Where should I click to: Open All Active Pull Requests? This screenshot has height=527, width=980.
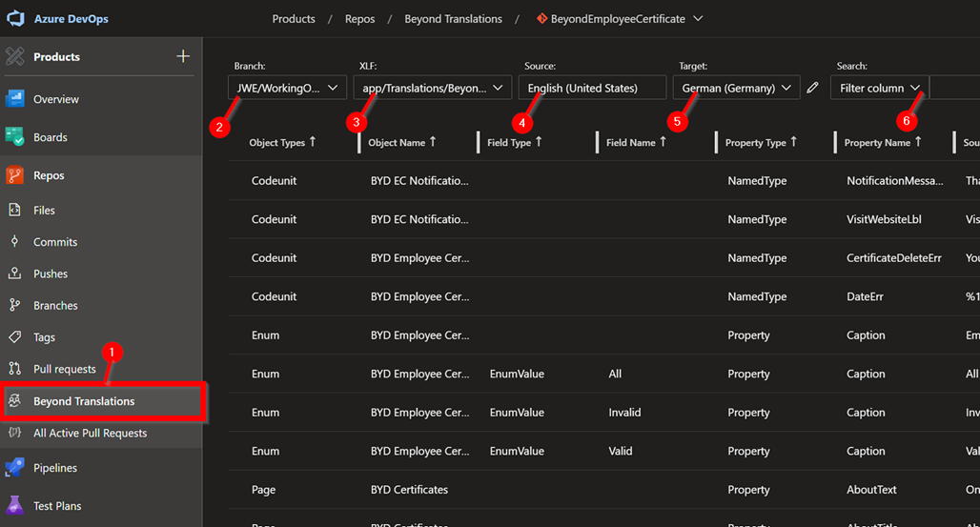[90, 433]
